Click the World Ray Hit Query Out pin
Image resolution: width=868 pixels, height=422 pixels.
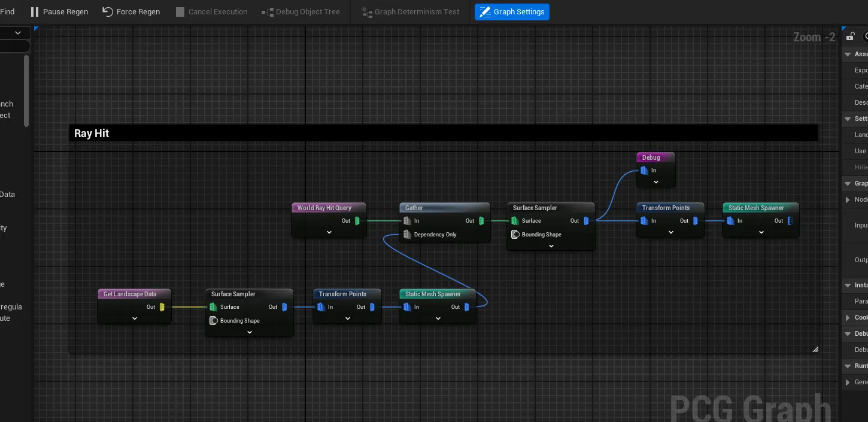pos(357,221)
